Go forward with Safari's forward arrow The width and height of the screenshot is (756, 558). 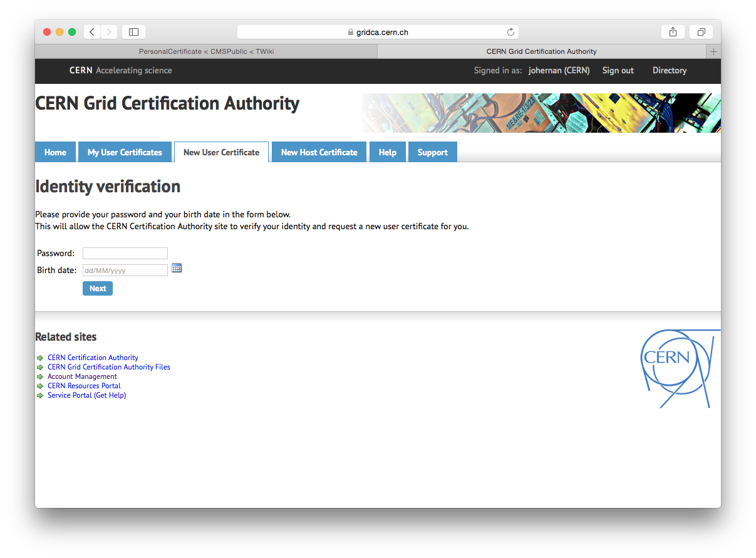point(109,32)
